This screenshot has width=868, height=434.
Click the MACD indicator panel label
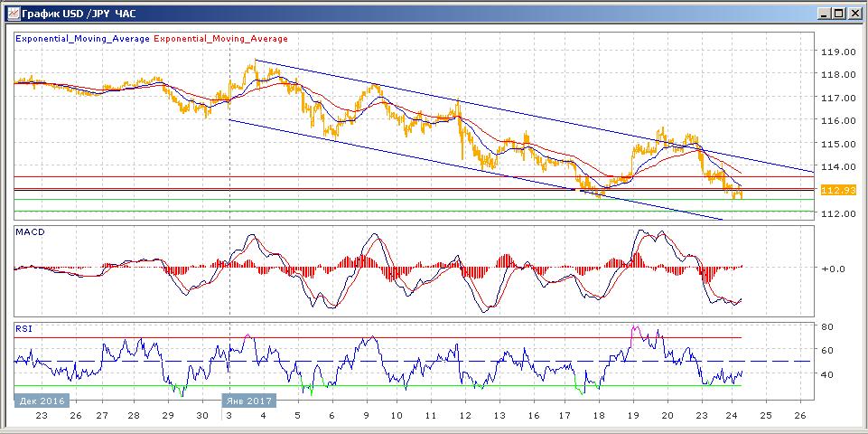tap(31, 232)
